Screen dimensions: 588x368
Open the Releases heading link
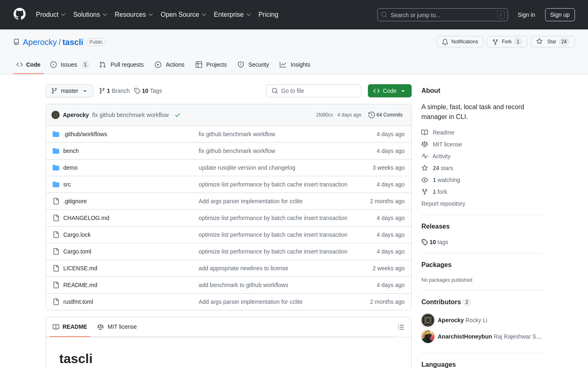(435, 226)
